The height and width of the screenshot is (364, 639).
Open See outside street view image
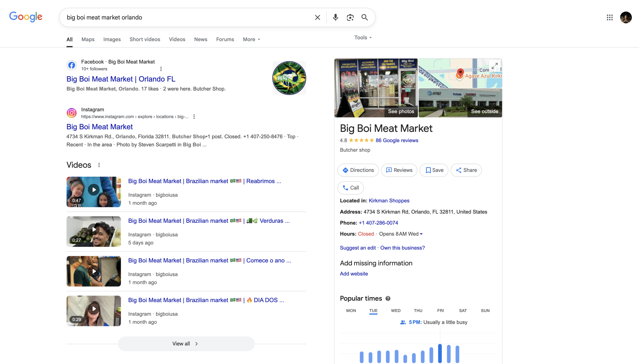pyautogui.click(x=460, y=103)
